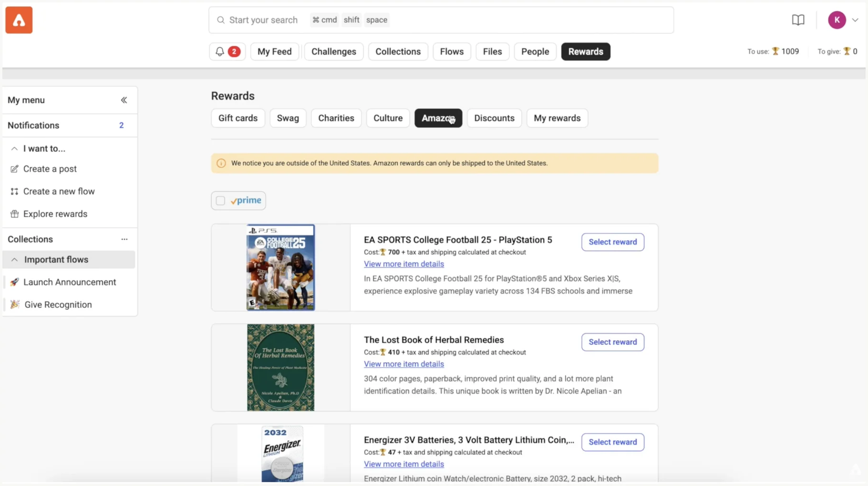The height and width of the screenshot is (486, 868).
Task: Click the orange Assembly logo icon
Action: (x=19, y=20)
